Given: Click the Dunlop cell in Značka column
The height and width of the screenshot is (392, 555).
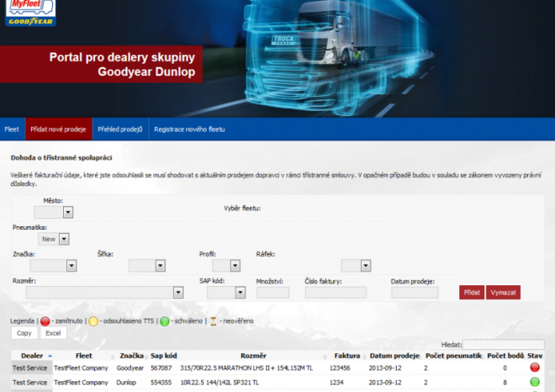Looking at the screenshot, I should [x=126, y=383].
